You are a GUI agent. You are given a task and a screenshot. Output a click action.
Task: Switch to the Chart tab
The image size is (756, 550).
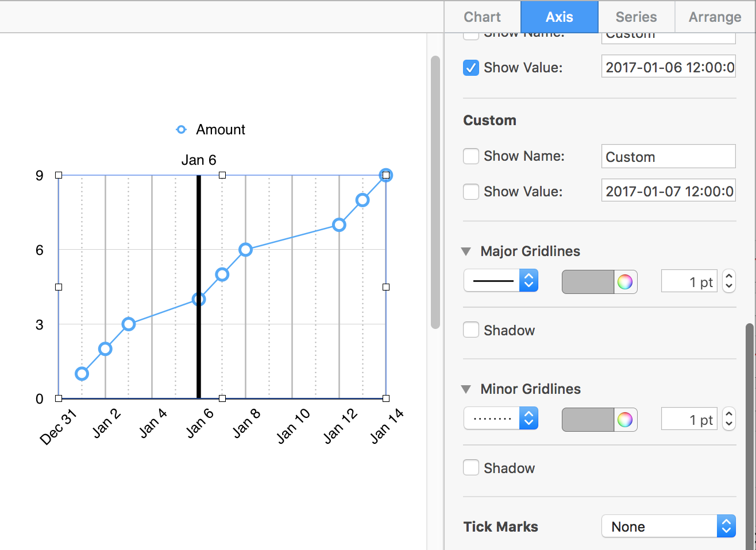(482, 17)
